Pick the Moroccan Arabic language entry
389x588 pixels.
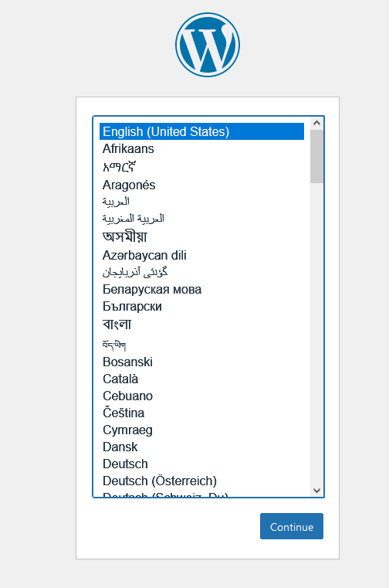201,219
